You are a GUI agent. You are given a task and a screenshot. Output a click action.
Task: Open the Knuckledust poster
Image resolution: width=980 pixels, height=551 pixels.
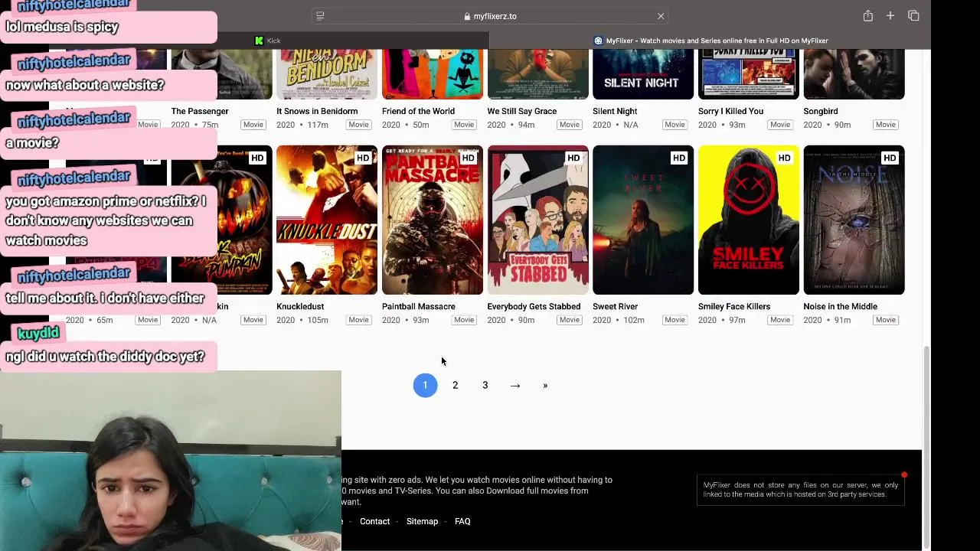point(327,220)
